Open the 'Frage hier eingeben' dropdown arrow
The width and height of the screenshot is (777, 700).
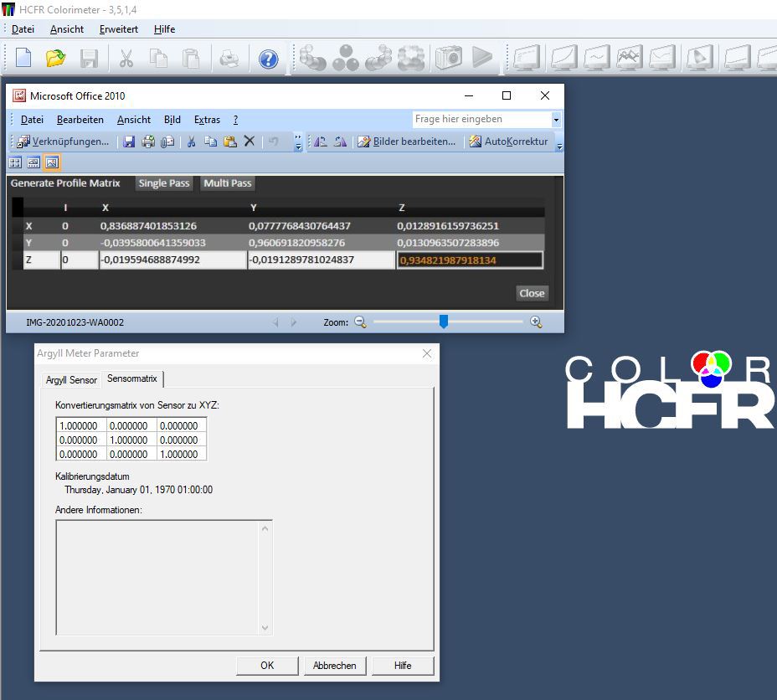click(x=555, y=120)
